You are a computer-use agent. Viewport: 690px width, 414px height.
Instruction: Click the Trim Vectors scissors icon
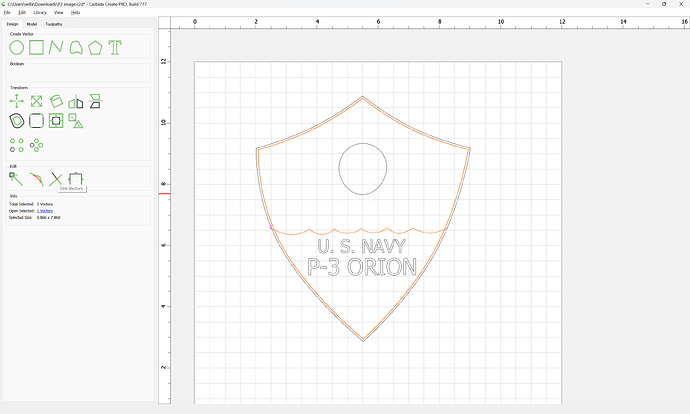(56, 178)
